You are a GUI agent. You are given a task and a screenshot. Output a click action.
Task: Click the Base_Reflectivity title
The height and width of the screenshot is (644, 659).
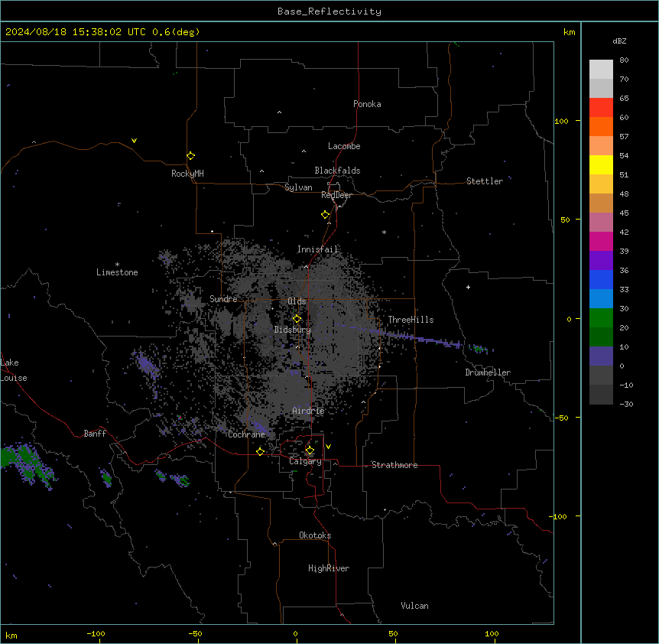click(x=329, y=11)
